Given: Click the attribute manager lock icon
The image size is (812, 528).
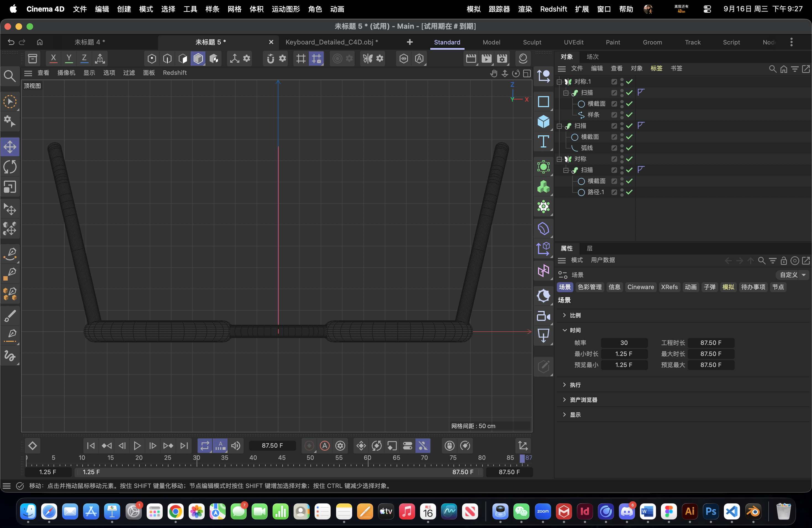Looking at the screenshot, I should 784,261.
